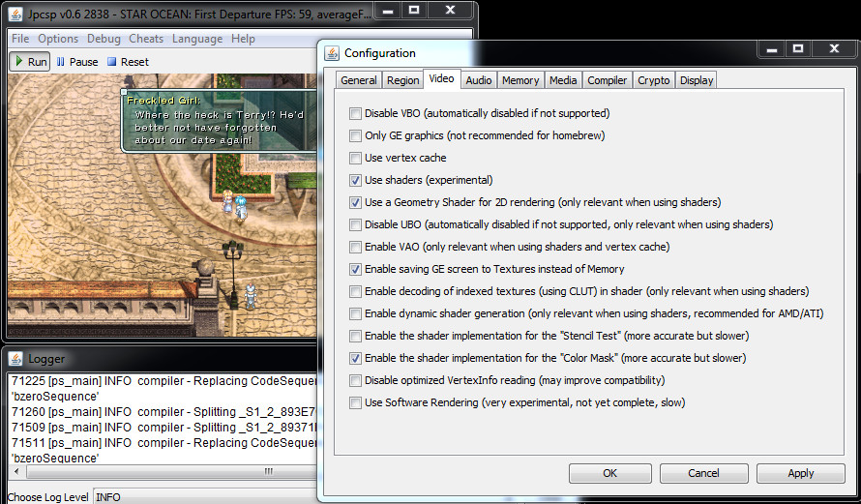Viewport: 861px width, 504px height.
Task: Enable Only GE graphics checkbox
Action: [356, 135]
